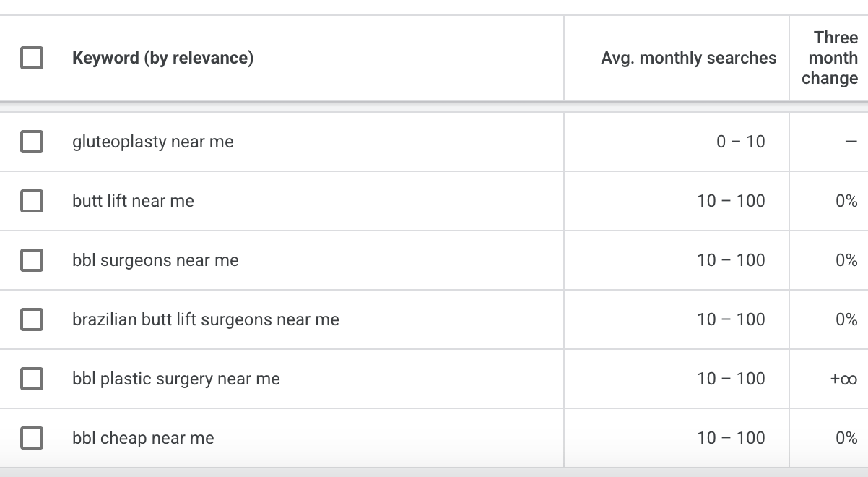868x477 pixels.
Task: Select checkbox for 'butt lift near me'
Action: [x=32, y=201]
